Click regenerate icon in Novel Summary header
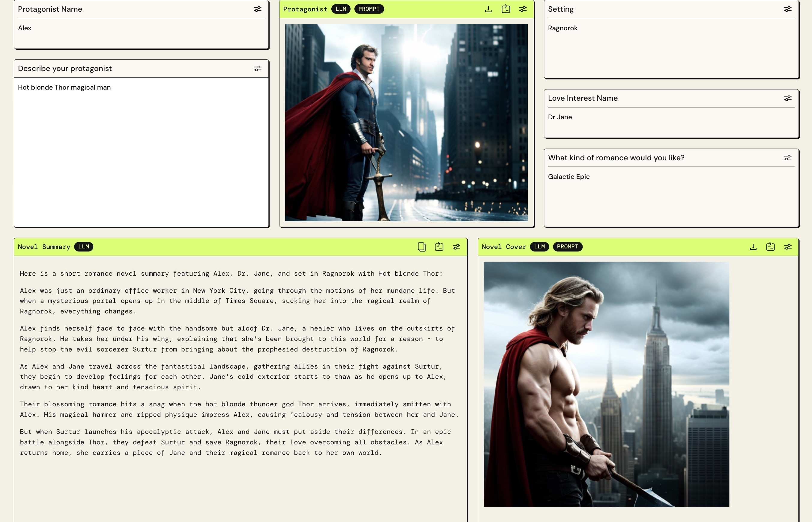Screen dimensions: 812x522 pos(439,247)
